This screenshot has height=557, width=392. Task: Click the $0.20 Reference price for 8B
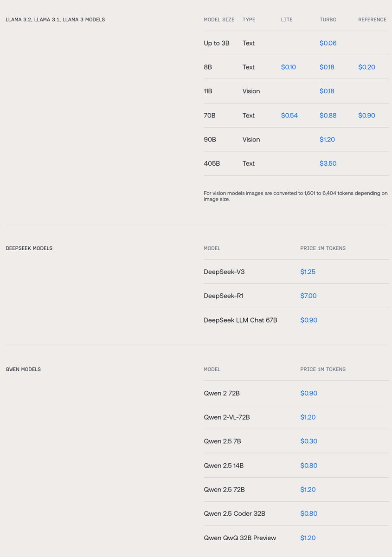[x=366, y=67]
